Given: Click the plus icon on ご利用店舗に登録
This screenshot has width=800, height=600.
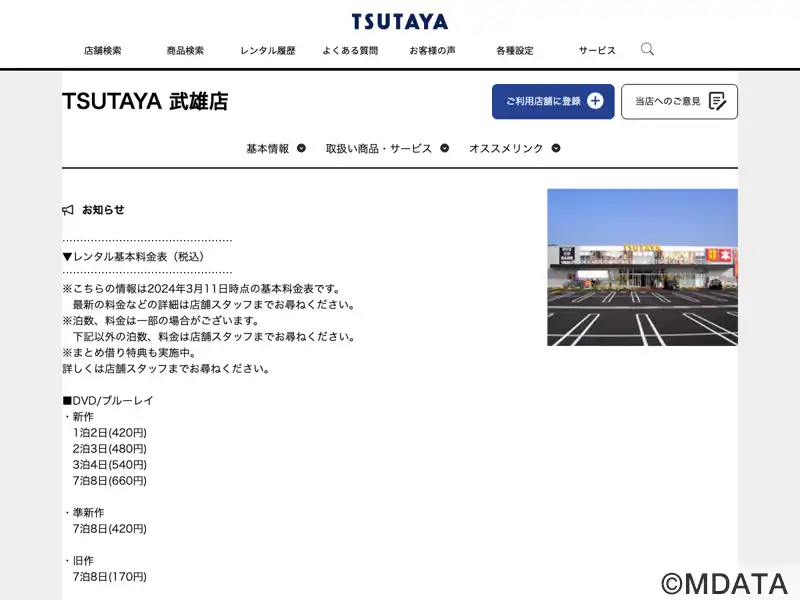Looking at the screenshot, I should 595,101.
